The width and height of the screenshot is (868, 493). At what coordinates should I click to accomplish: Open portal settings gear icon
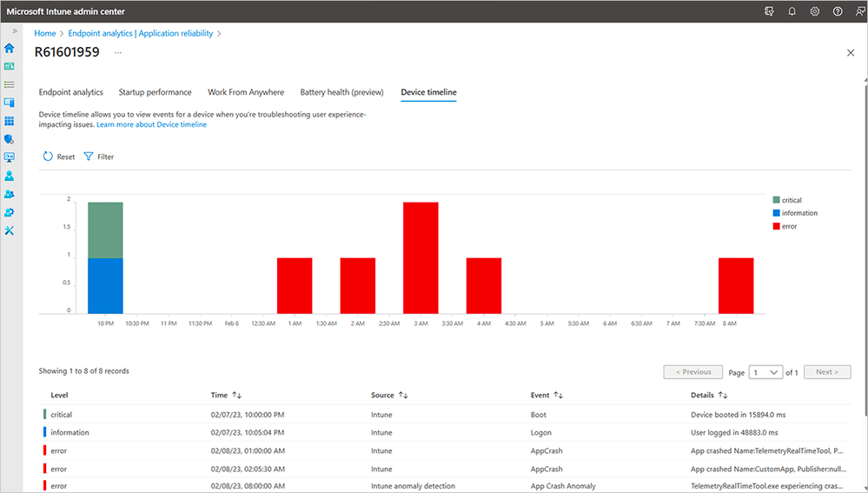[815, 11]
